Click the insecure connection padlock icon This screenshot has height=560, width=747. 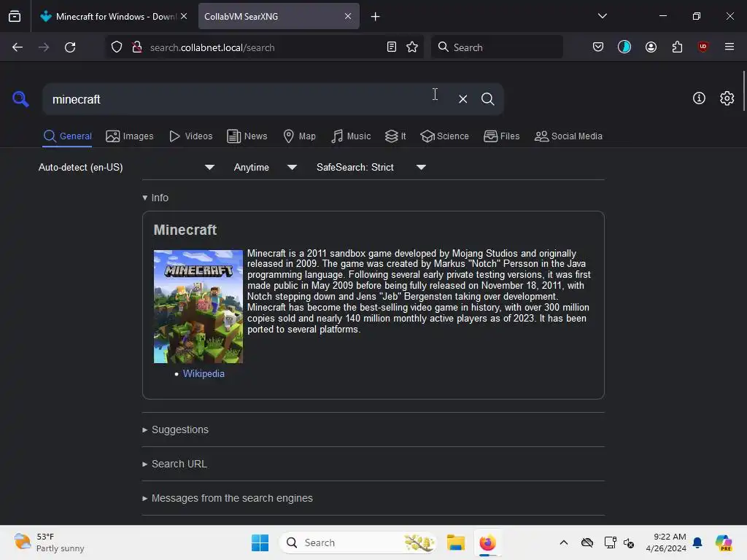(x=136, y=47)
